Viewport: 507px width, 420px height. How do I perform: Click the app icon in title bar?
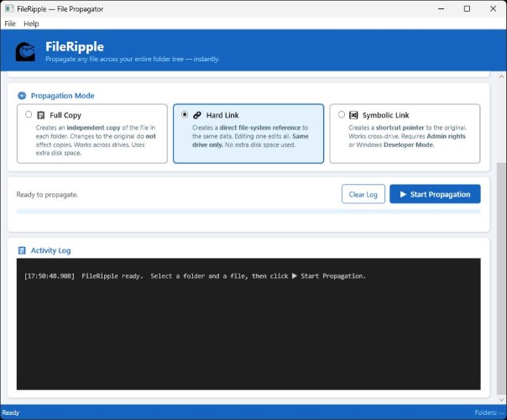pos(9,8)
